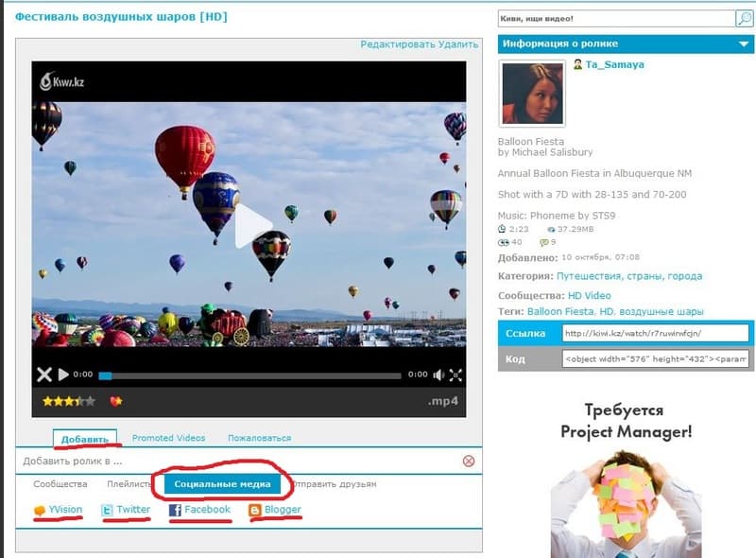756x558 pixels.
Task: Open the Социальные медиа tab
Action: click(222, 484)
